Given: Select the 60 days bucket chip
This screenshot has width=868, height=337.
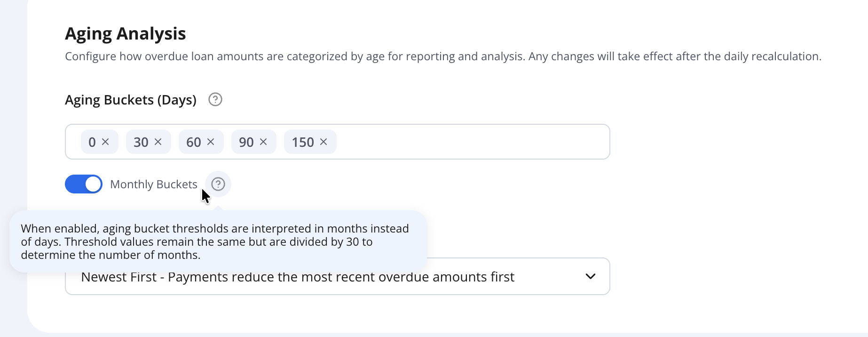Looking at the screenshot, I should tap(194, 142).
